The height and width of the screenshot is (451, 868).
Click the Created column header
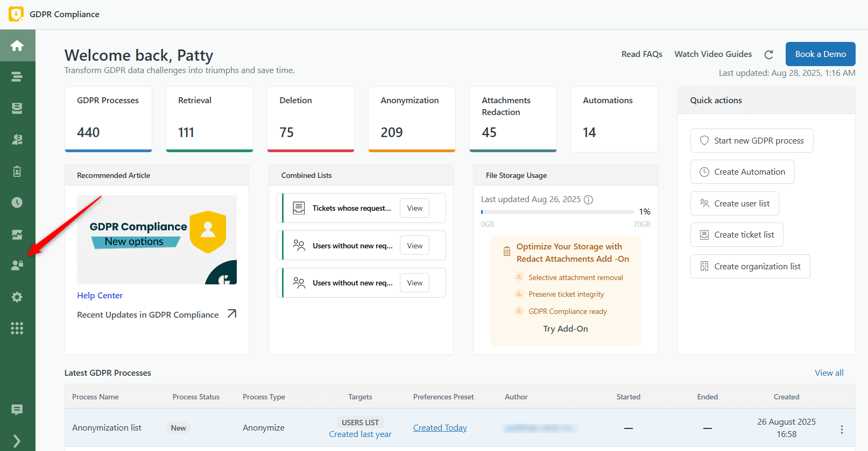coord(786,397)
